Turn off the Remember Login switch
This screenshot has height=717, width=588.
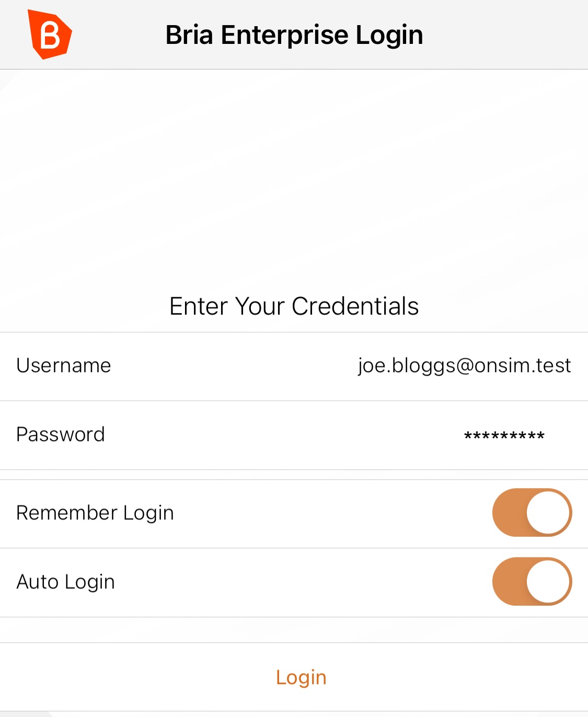coord(532,513)
